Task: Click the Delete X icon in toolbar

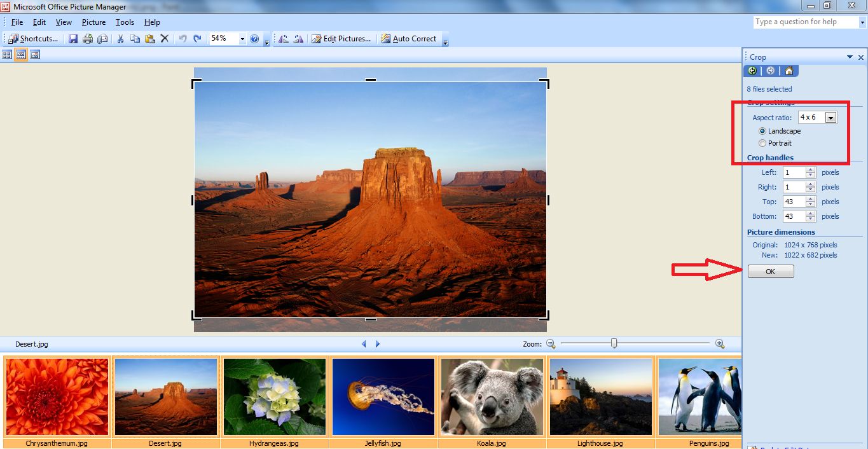Action: [x=164, y=39]
